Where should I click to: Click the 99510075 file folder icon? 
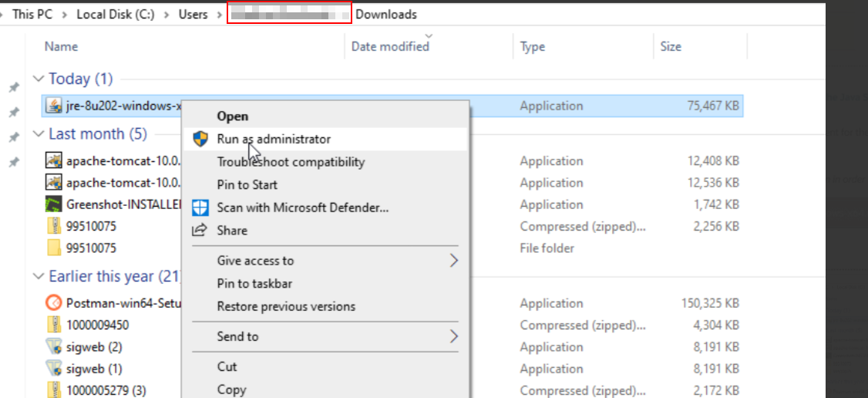53,248
